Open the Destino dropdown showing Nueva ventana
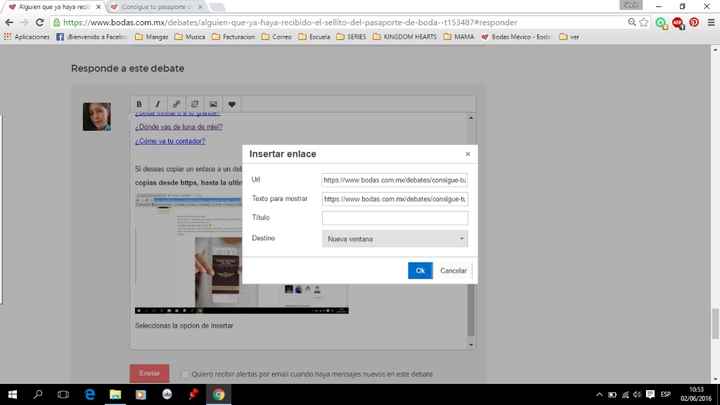This screenshot has height=405, width=720. [x=395, y=239]
